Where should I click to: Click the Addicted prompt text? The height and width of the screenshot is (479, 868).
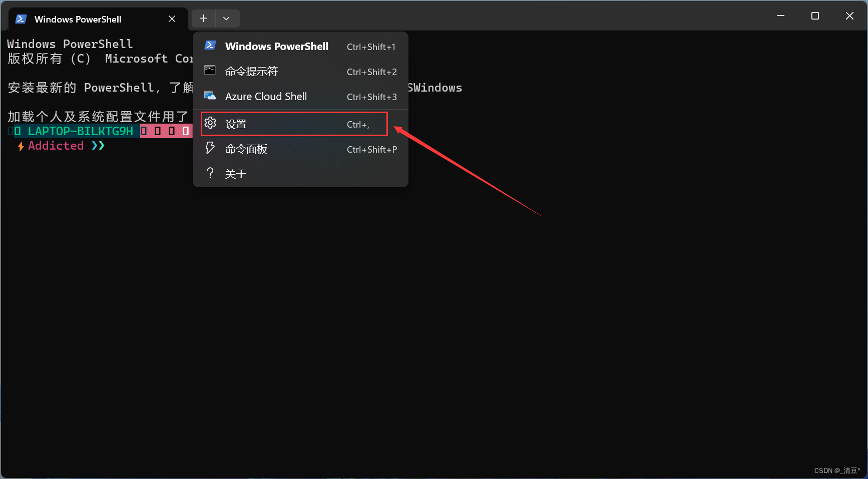click(56, 146)
